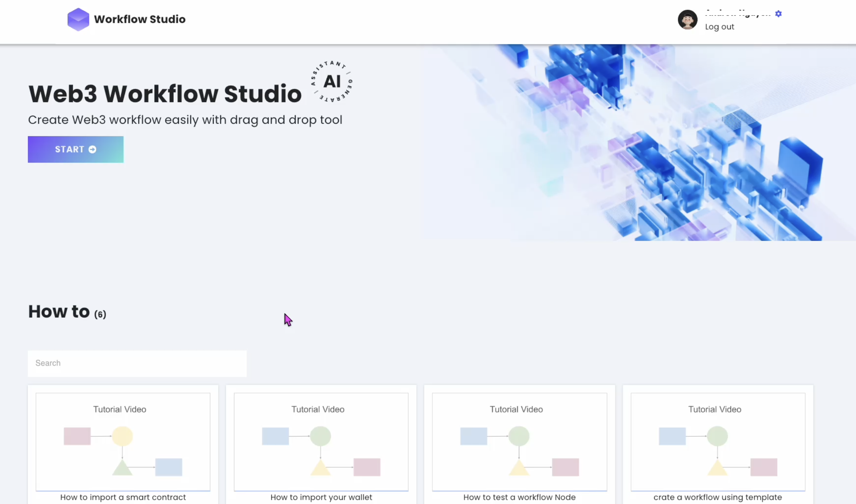Click the 'crate a workflow using template' title
Viewport: 856px width, 504px height.
718,497
